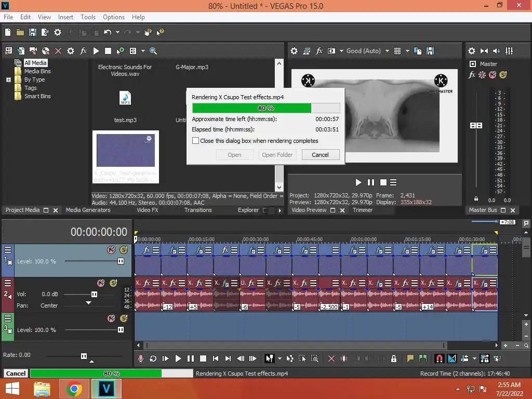
Task: Toggle Master bus Solo button
Action: pyautogui.click(x=503, y=75)
